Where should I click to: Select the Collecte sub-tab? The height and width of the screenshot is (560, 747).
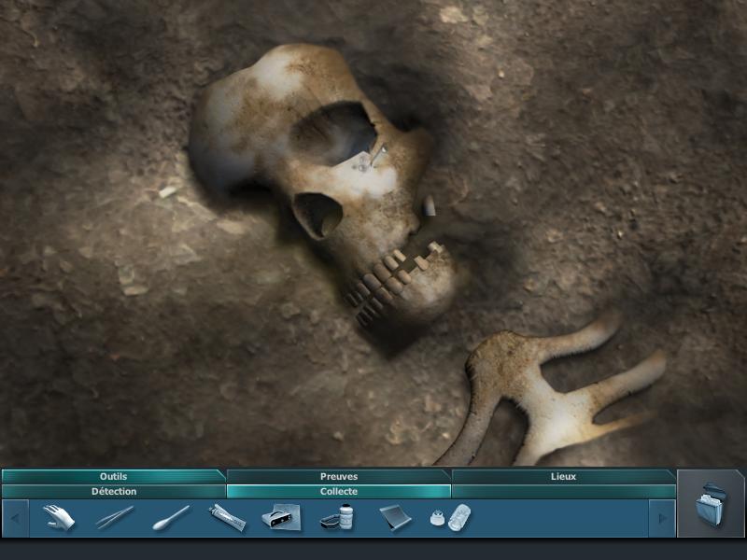coord(339,492)
